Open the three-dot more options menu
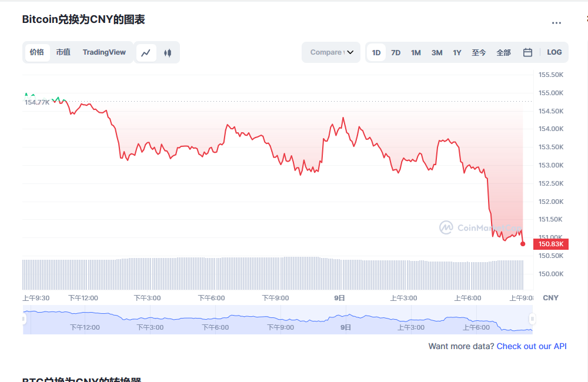Viewport: 588px width, 382px height. point(556,23)
